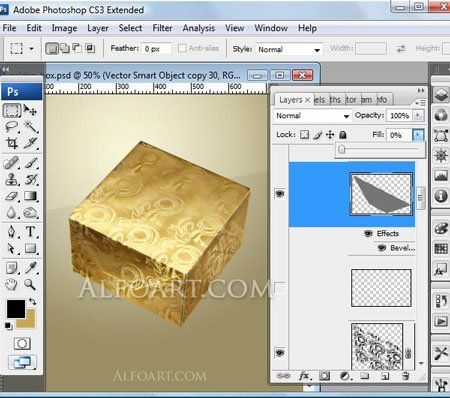
Task: Select the Path Selection tool
Action: click(x=12, y=249)
